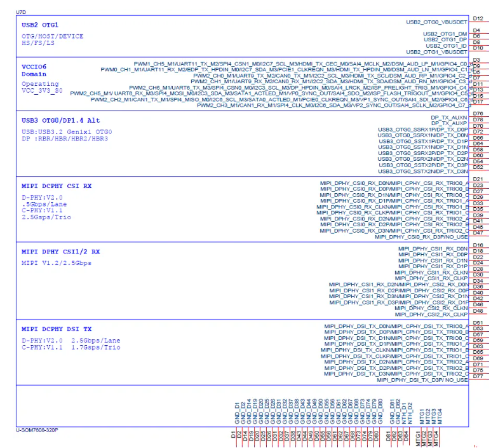
Task: Click the MIPI_DPHY_CSI0_RX_CLKN TRIO1_B pin name
Action: tap(393, 207)
